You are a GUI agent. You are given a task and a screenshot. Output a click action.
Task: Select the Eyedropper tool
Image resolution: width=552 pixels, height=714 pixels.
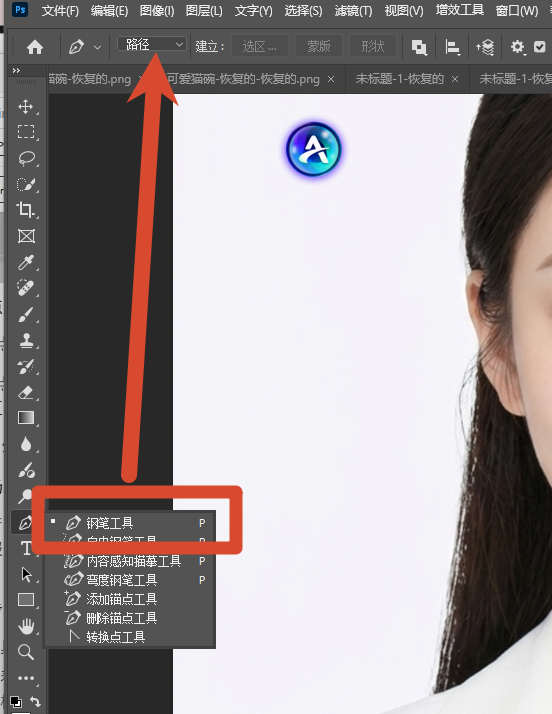point(26,262)
